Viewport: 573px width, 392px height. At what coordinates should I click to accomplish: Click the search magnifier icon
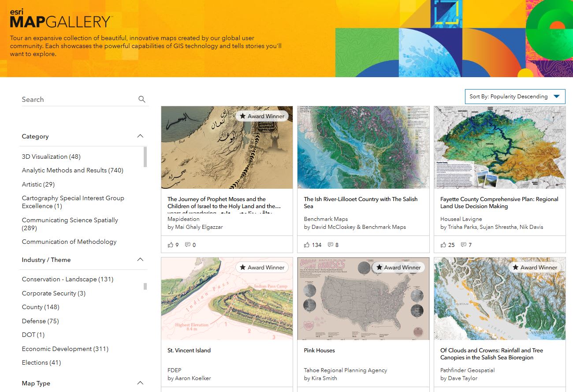[x=141, y=99]
